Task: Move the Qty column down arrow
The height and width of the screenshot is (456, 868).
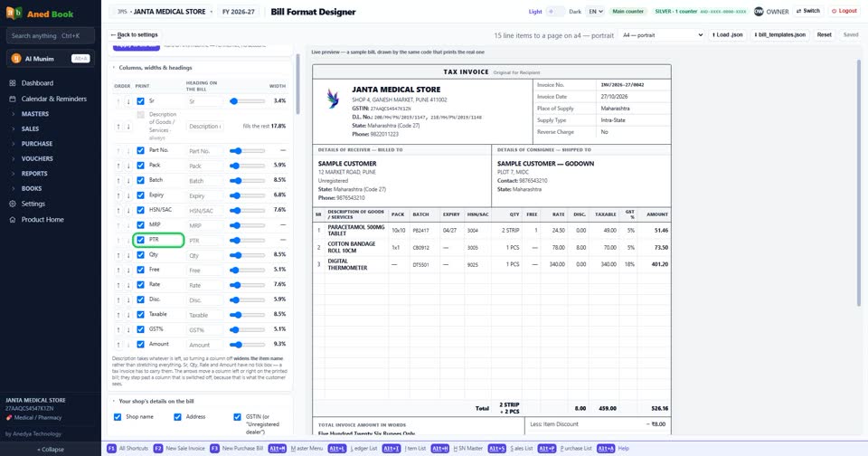Action: click(x=128, y=255)
